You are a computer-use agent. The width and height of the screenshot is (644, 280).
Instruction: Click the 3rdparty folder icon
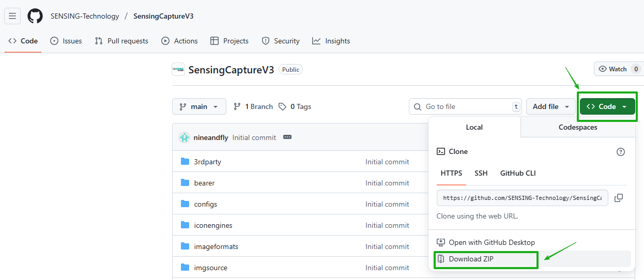tap(185, 162)
